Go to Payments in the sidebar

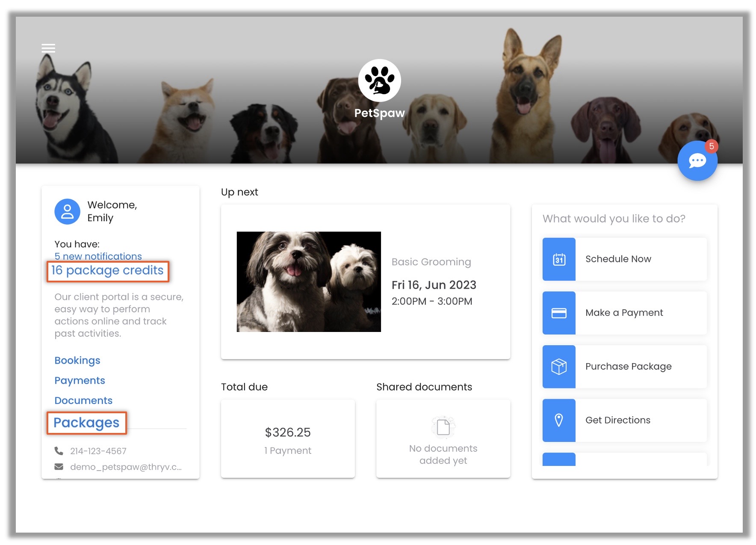[x=80, y=380]
